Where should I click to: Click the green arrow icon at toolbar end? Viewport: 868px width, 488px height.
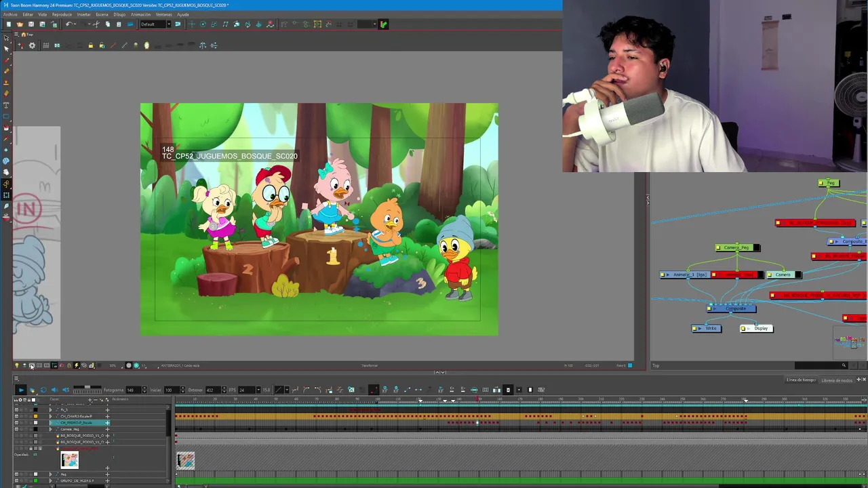point(383,24)
